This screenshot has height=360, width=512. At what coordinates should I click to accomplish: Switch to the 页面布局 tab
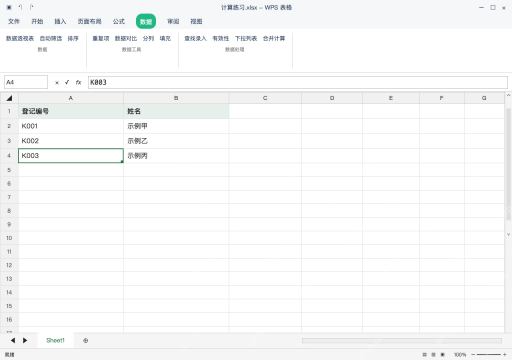[x=89, y=22]
